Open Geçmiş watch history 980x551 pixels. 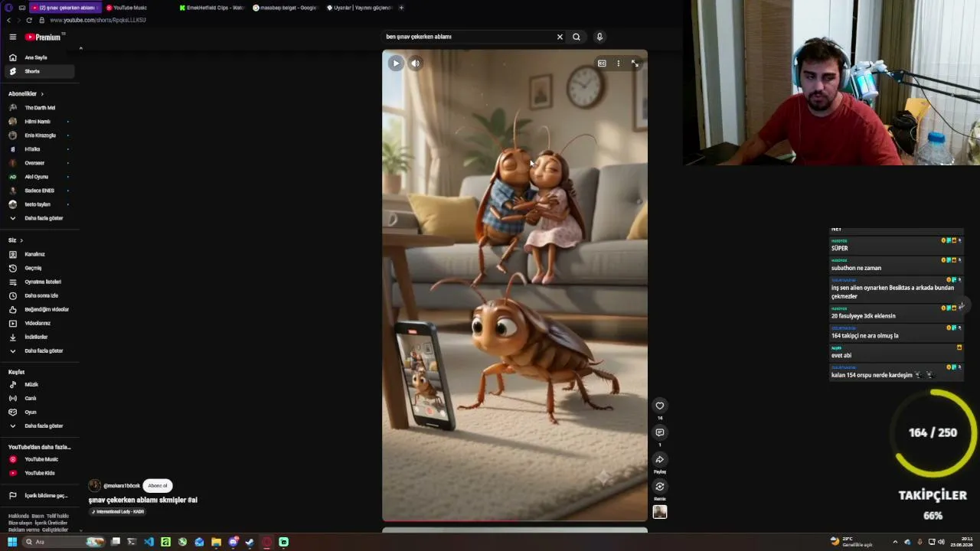coord(38,268)
